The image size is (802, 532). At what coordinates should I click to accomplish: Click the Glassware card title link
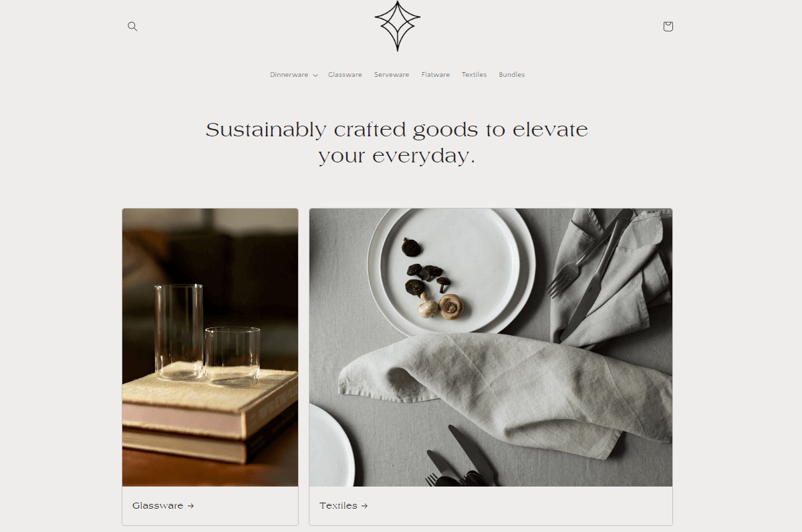(x=158, y=506)
